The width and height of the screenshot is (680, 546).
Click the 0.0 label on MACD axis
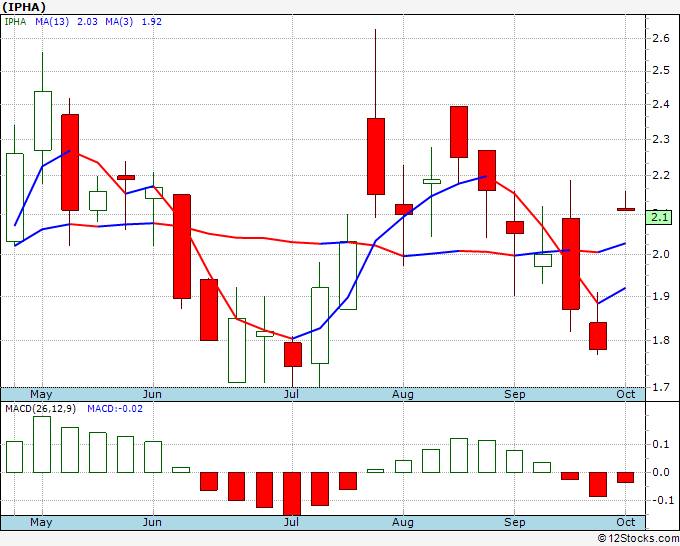tap(661, 472)
